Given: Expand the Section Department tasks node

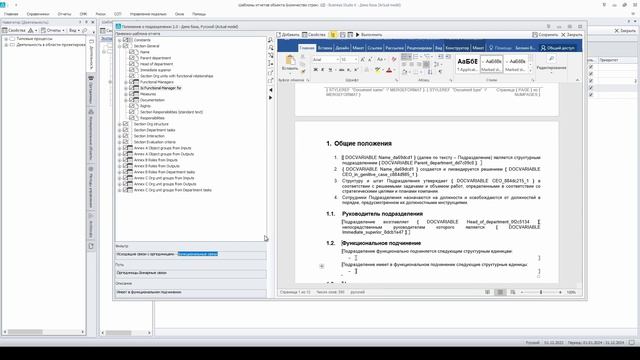Looking at the screenshot, I should coord(120,130).
